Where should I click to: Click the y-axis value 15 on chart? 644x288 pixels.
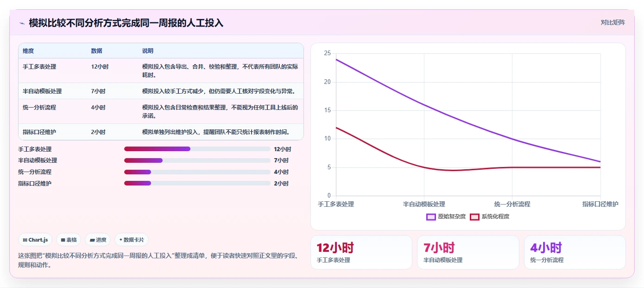(327, 110)
